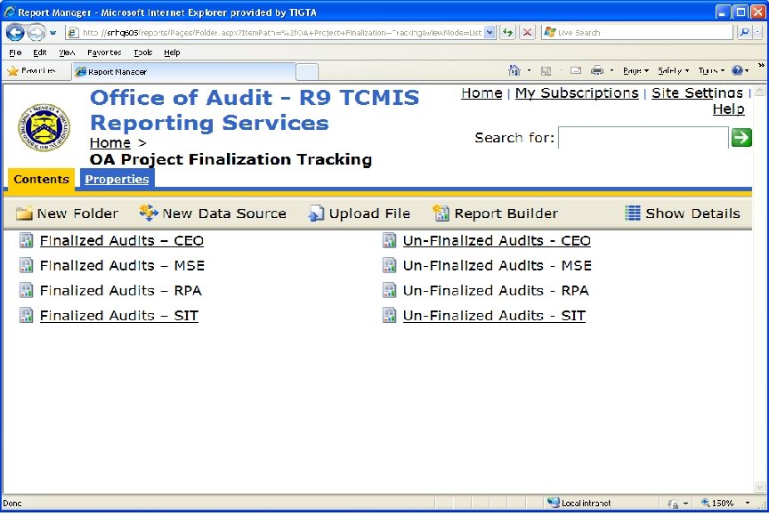Open Finalized Audits – MSE report
The height and width of the screenshot is (532, 769).
(x=122, y=266)
